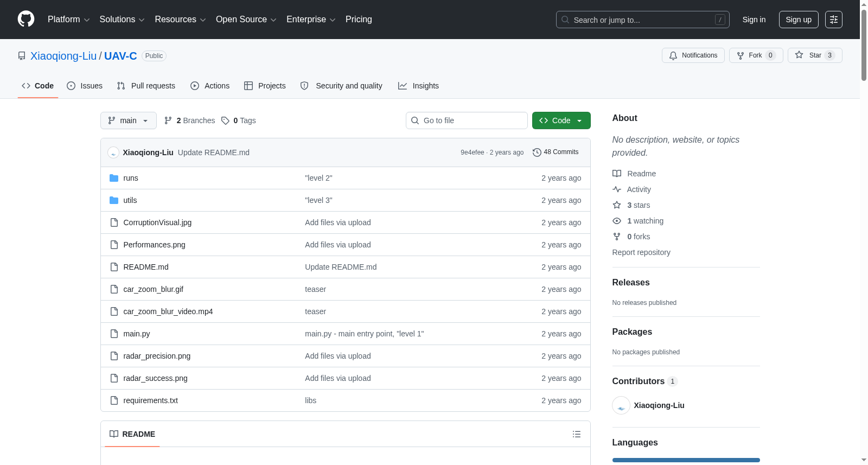Screen dimensions: 868x465
Task: Click the Sign up button
Action: tap(799, 20)
